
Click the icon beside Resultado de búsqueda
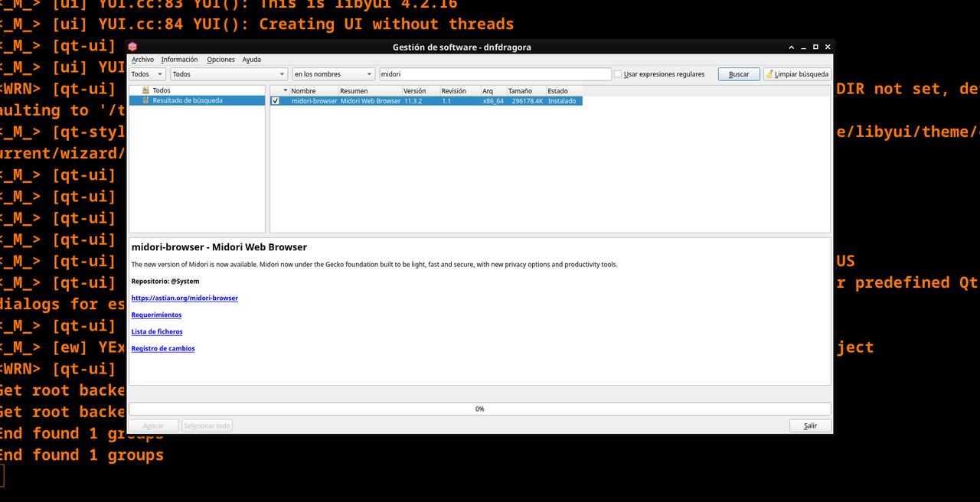click(145, 100)
